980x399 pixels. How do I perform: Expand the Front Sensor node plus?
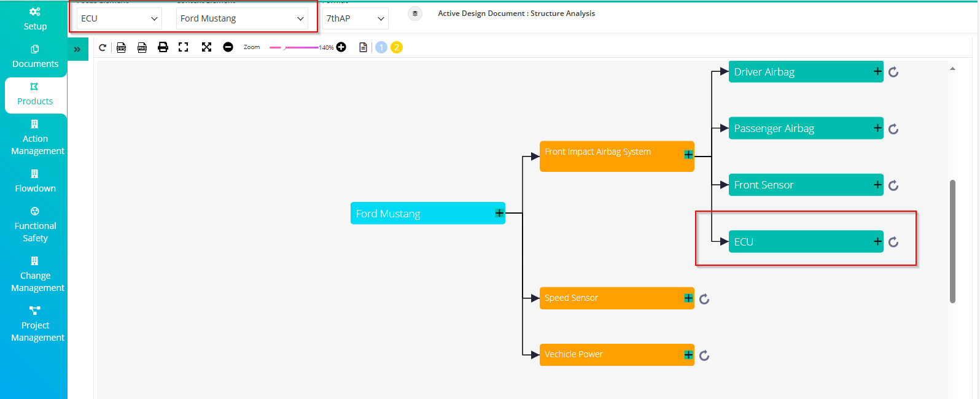click(877, 184)
